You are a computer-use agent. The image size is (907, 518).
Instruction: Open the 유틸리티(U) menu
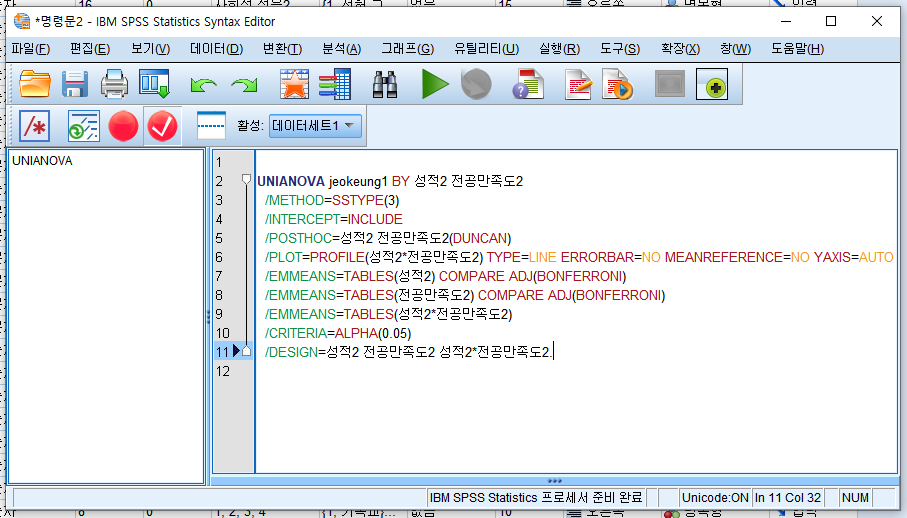click(486, 49)
